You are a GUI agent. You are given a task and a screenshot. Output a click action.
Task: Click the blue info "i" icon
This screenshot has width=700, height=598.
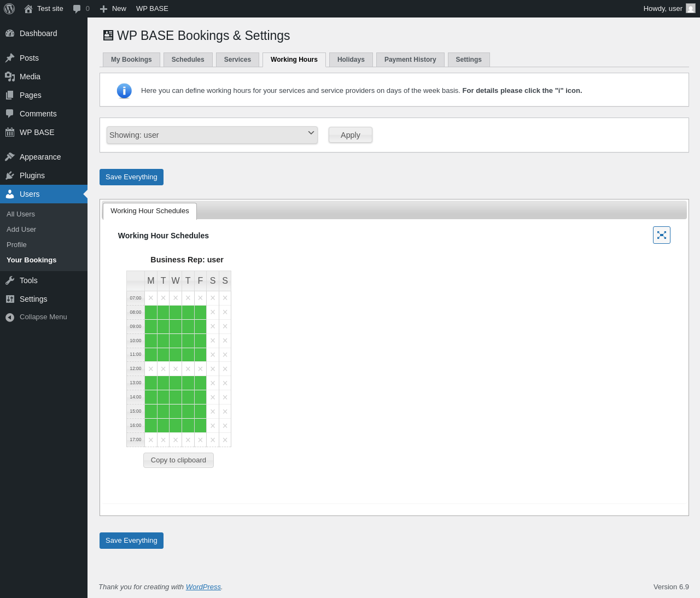(124, 91)
